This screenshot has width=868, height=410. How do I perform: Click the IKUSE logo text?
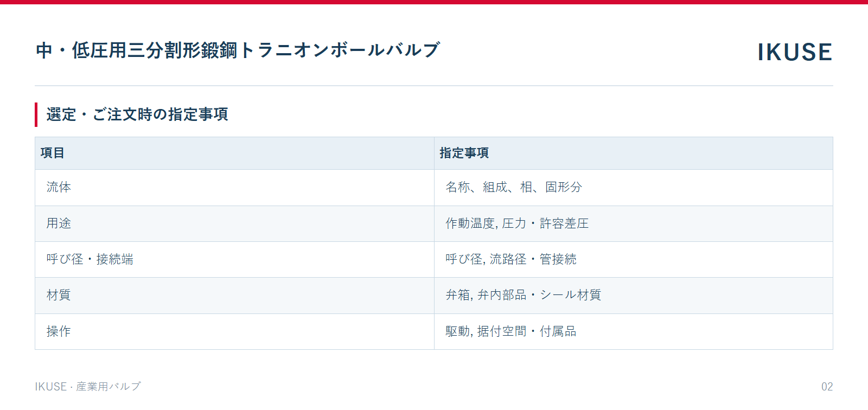(x=795, y=52)
